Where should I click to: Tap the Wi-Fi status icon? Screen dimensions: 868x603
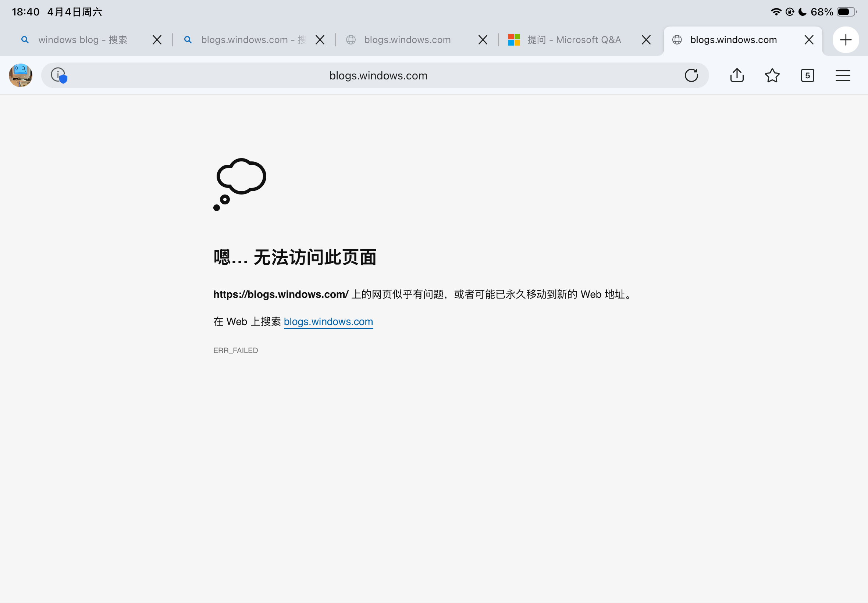point(776,12)
